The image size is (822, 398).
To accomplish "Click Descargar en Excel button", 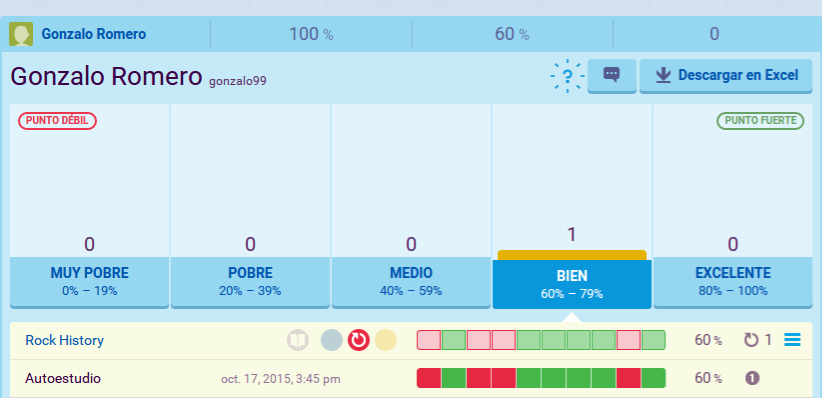I will pos(726,76).
